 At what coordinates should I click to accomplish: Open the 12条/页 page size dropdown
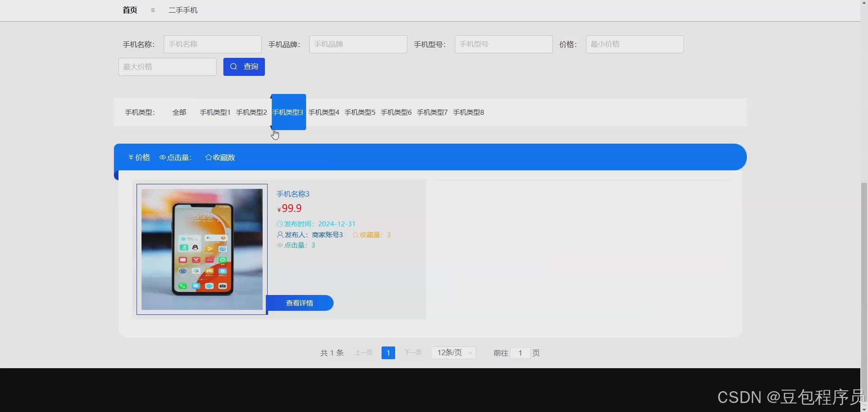click(x=453, y=353)
